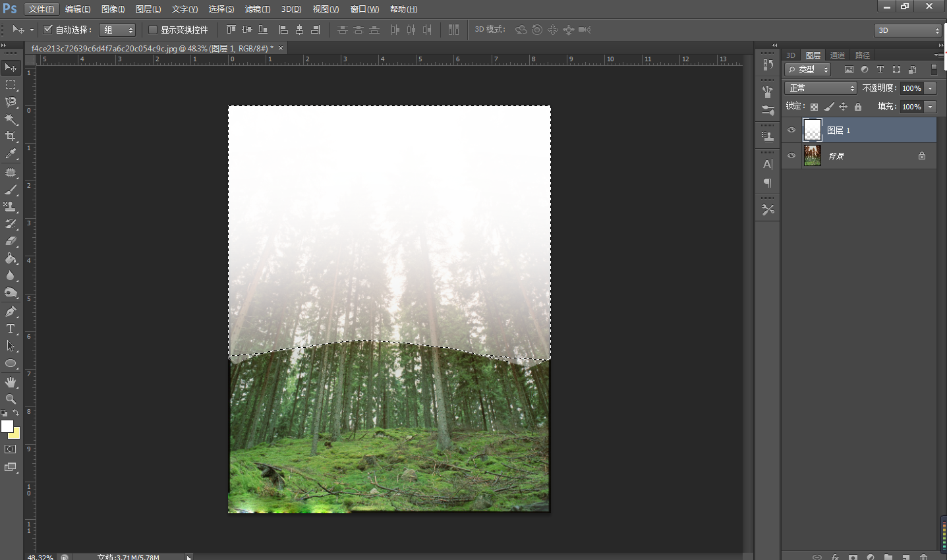The height and width of the screenshot is (560, 947).
Task: Open the blend mode 正常 dropdown
Action: click(x=820, y=88)
